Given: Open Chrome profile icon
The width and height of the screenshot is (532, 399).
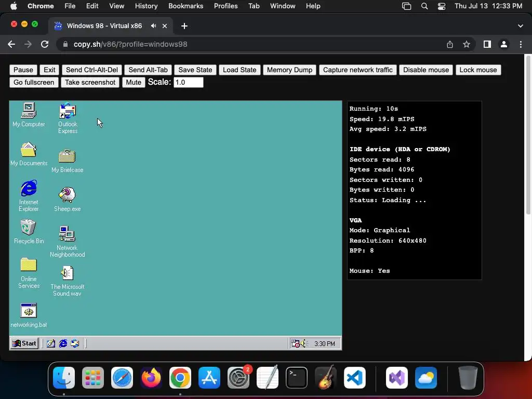Looking at the screenshot, I should tap(504, 45).
